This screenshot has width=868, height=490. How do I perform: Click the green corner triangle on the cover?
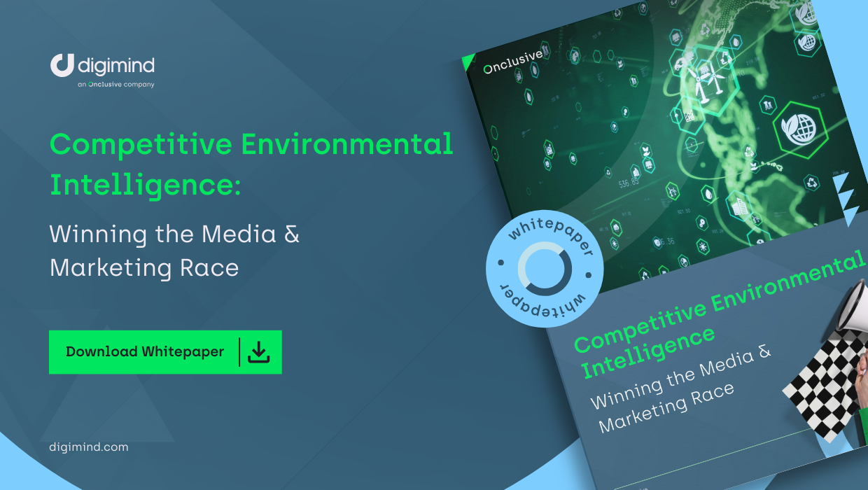[x=468, y=63]
